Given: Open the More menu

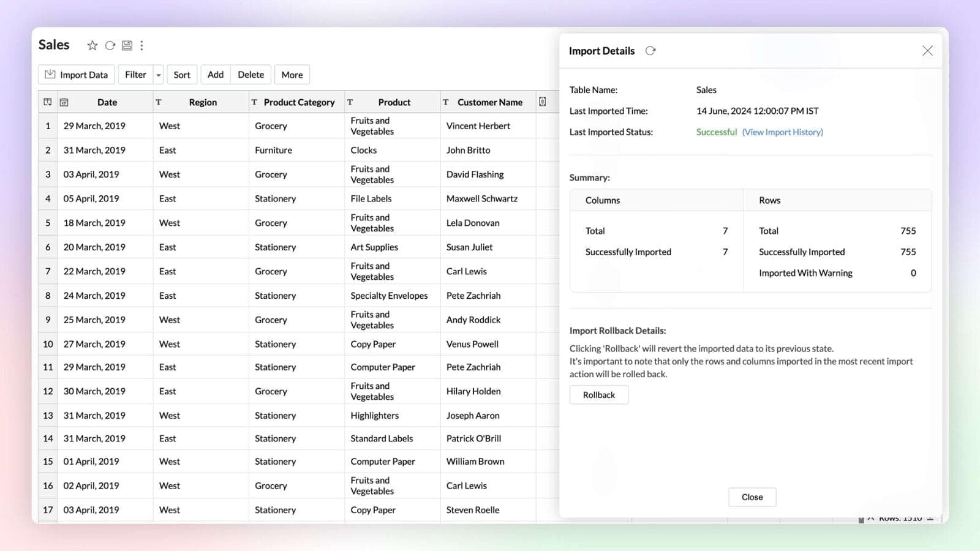Looking at the screenshot, I should 292,75.
